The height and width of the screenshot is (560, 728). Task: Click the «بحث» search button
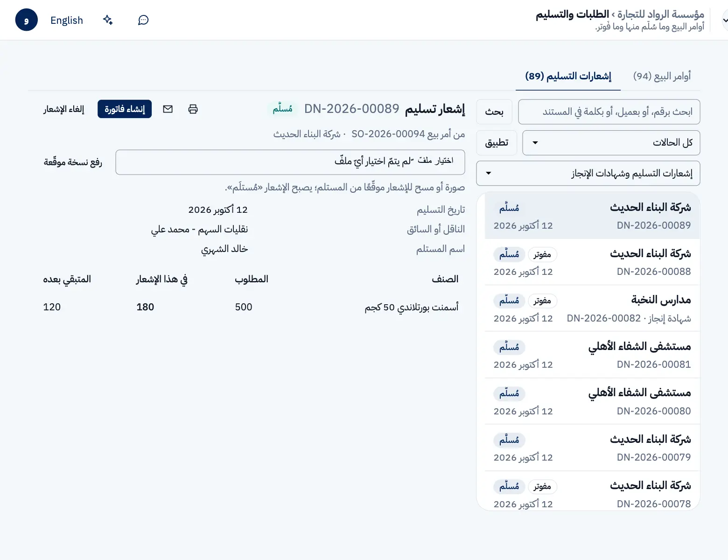click(494, 112)
